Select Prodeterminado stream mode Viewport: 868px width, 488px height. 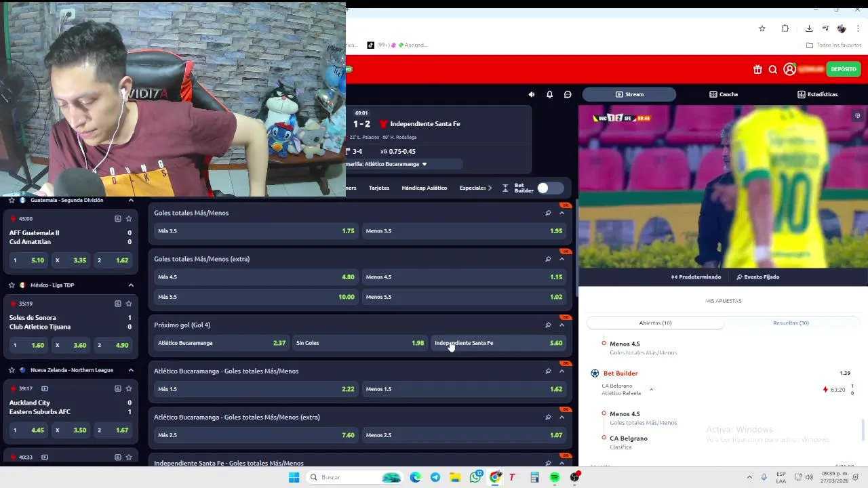point(696,277)
